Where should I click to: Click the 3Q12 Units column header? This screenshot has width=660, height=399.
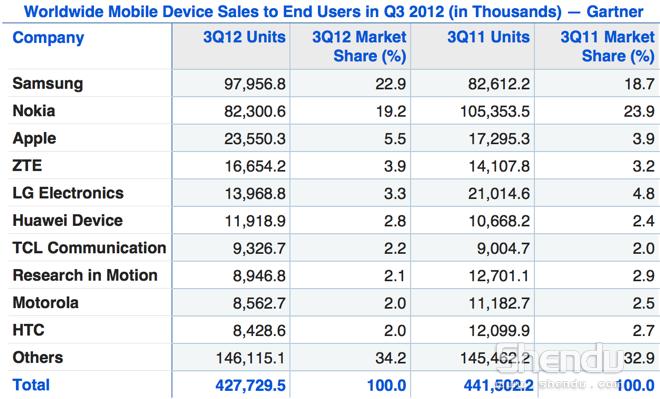tap(244, 37)
